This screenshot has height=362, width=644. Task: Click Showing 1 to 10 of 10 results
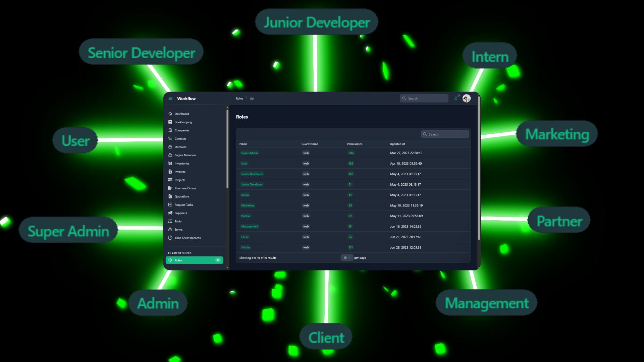pos(258,258)
